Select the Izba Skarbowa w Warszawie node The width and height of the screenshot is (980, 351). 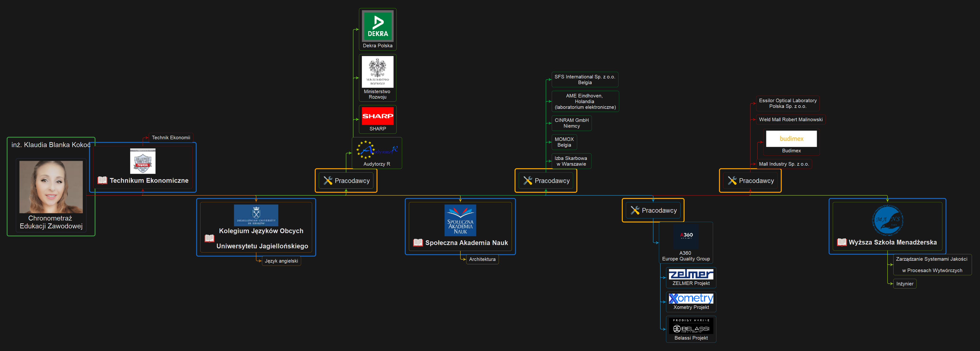pos(571,161)
